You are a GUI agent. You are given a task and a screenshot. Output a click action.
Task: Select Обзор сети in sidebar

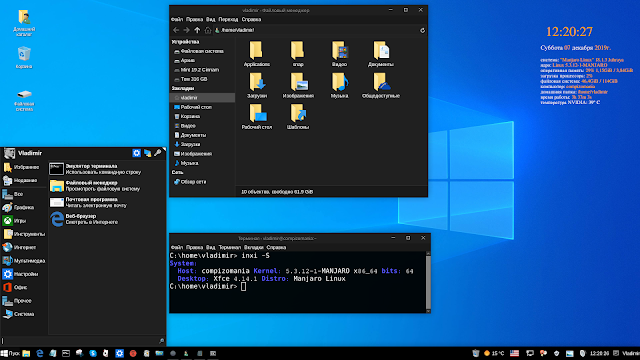coord(202,182)
